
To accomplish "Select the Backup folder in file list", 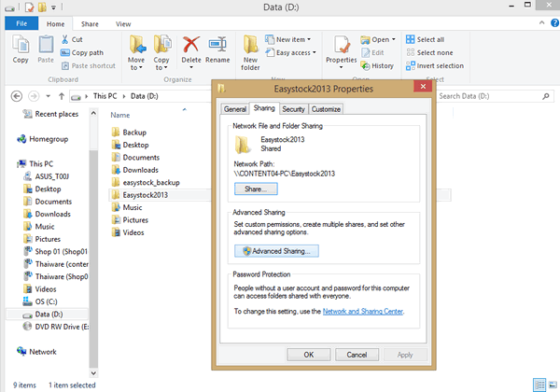I will point(129,133).
